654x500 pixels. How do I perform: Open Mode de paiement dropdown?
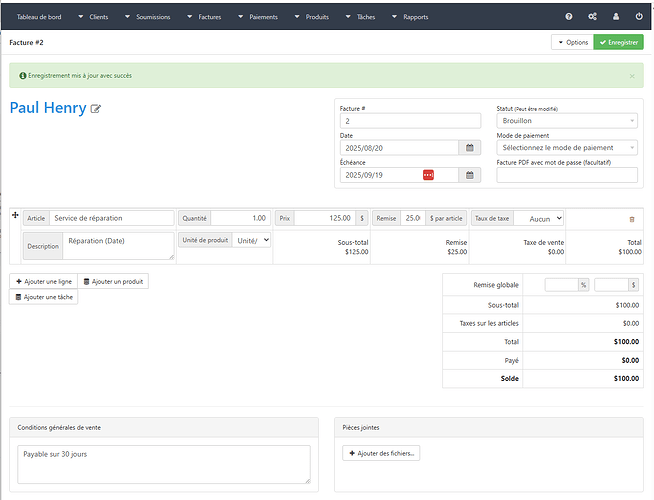pos(567,148)
